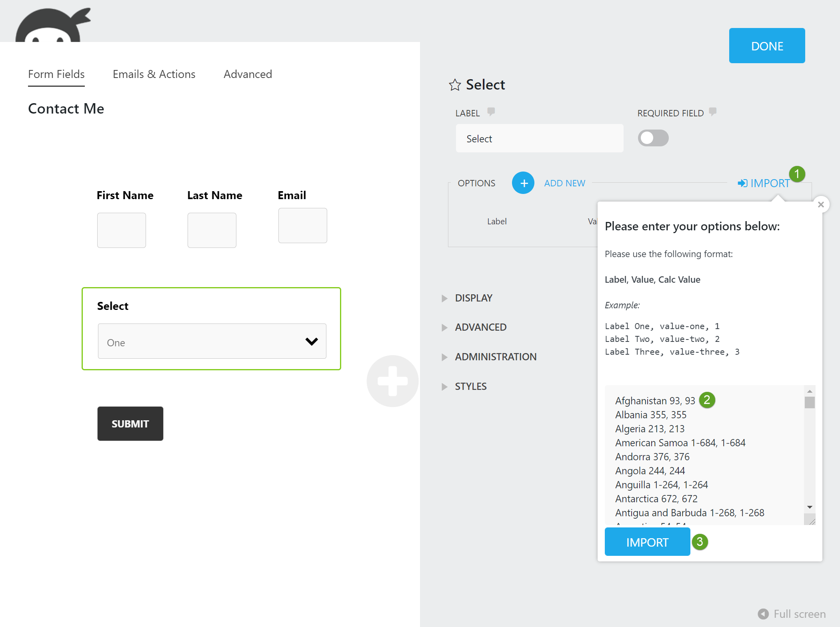Click the blue plus Add New option icon
The width and height of the screenshot is (840, 627).
tap(523, 183)
